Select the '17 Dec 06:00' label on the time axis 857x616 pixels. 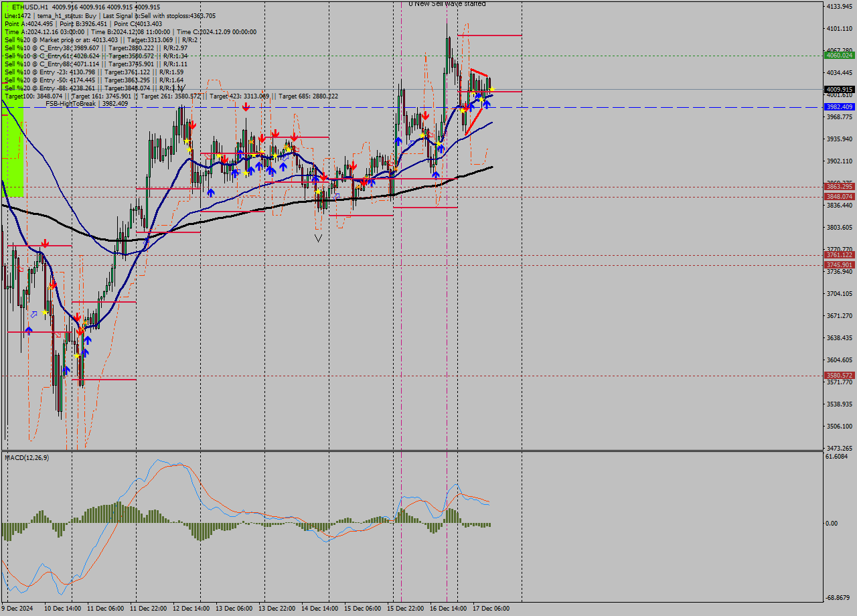pos(492,609)
